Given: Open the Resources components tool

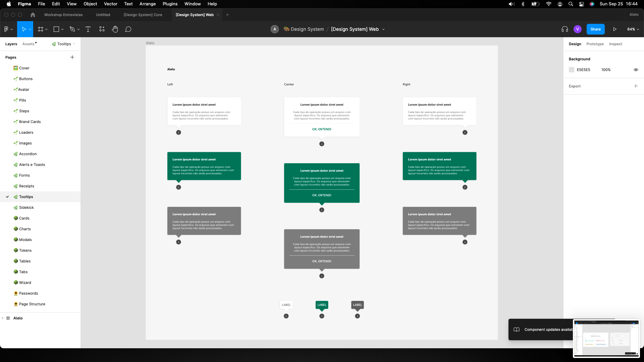Looking at the screenshot, I should click(x=102, y=29).
